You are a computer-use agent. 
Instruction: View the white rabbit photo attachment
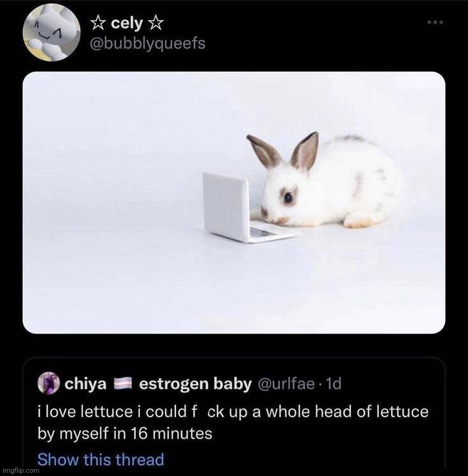pyautogui.click(x=234, y=203)
